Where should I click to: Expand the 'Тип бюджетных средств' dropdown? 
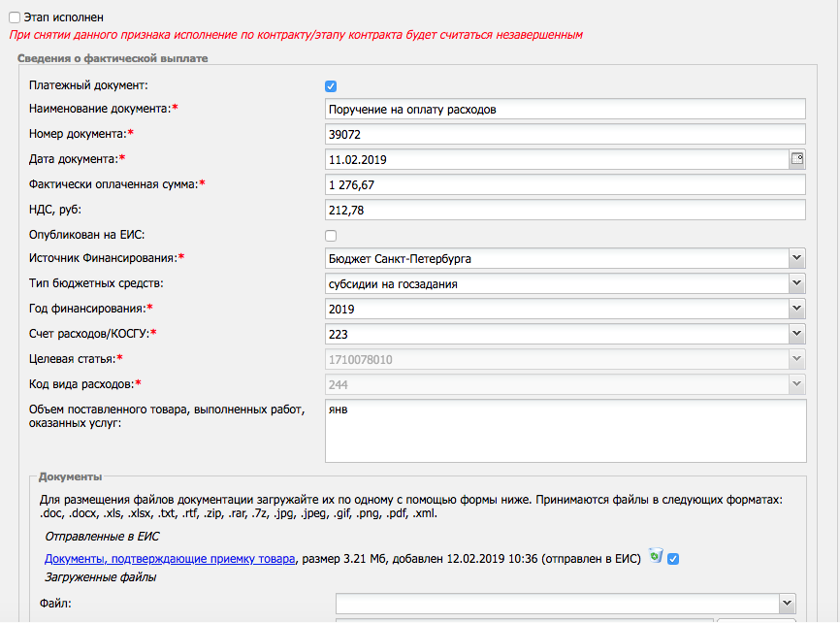[x=796, y=283]
